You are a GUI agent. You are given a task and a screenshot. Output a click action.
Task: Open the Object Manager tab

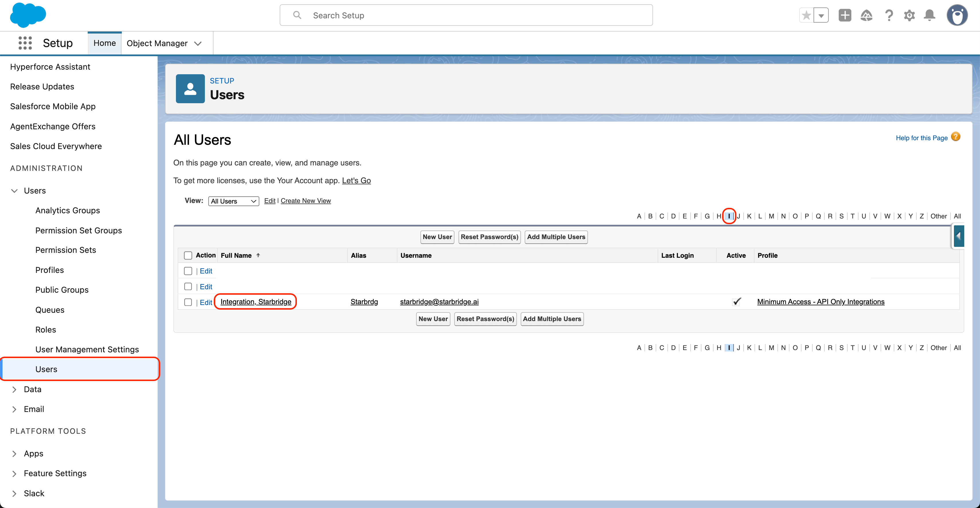pos(157,43)
